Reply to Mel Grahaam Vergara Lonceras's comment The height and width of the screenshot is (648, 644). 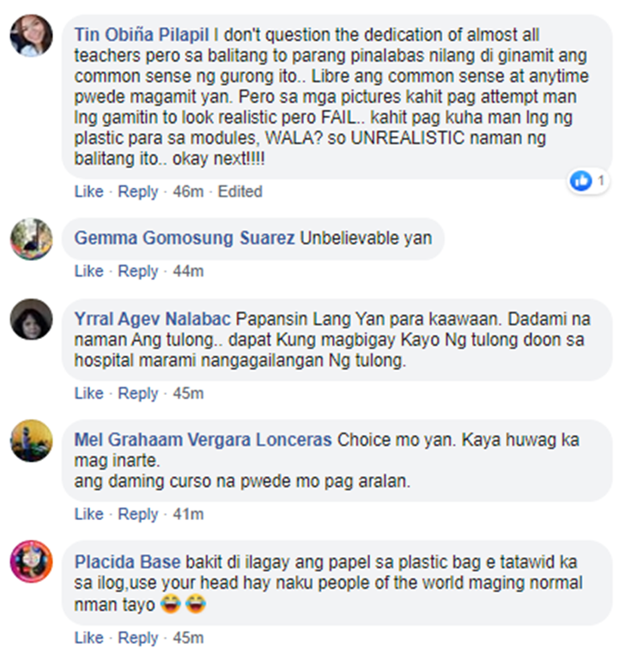[x=138, y=514]
